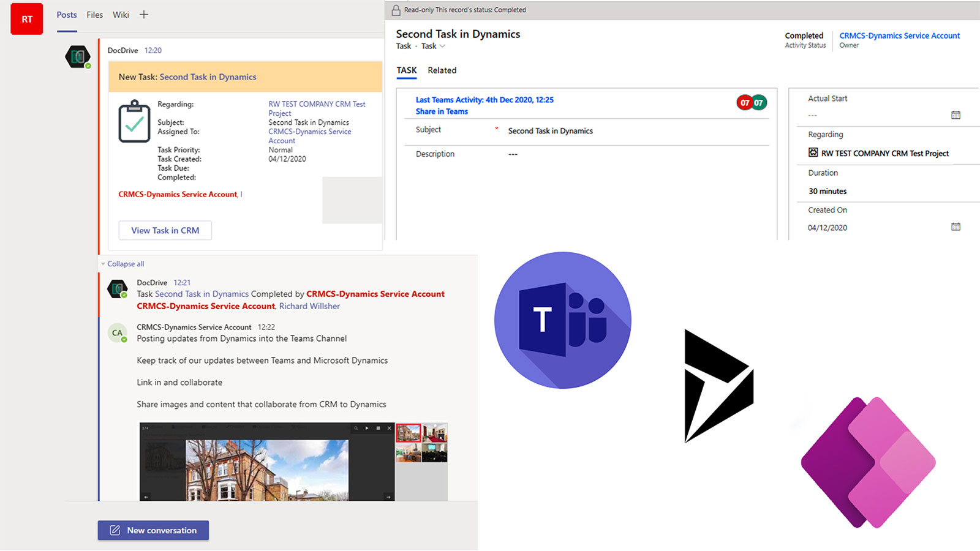The width and height of the screenshot is (980, 551).
Task: Open Second Task in Dynamics link in 12:21 reply
Action: tap(202, 294)
